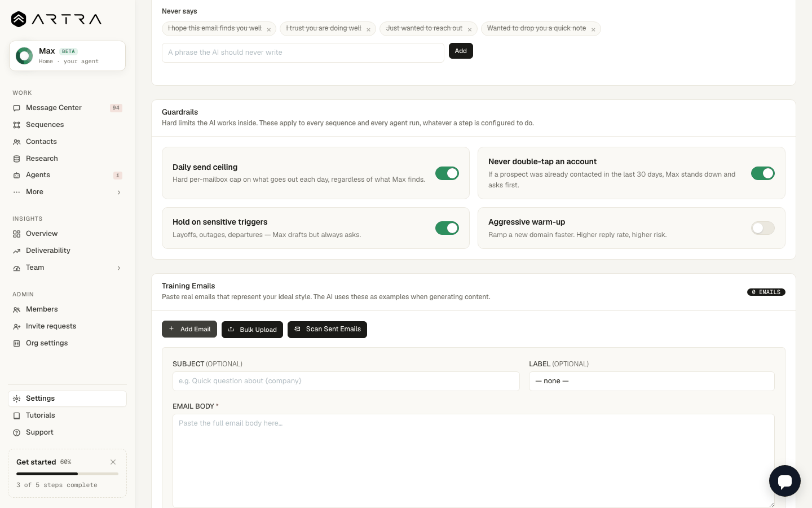The width and height of the screenshot is (812, 508).
Task: Click the Sequences icon in sidebar
Action: pyautogui.click(x=17, y=125)
